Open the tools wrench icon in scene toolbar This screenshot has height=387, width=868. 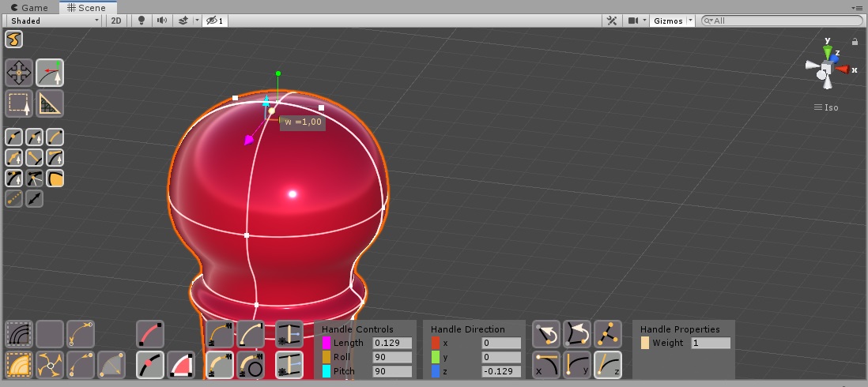[612, 21]
